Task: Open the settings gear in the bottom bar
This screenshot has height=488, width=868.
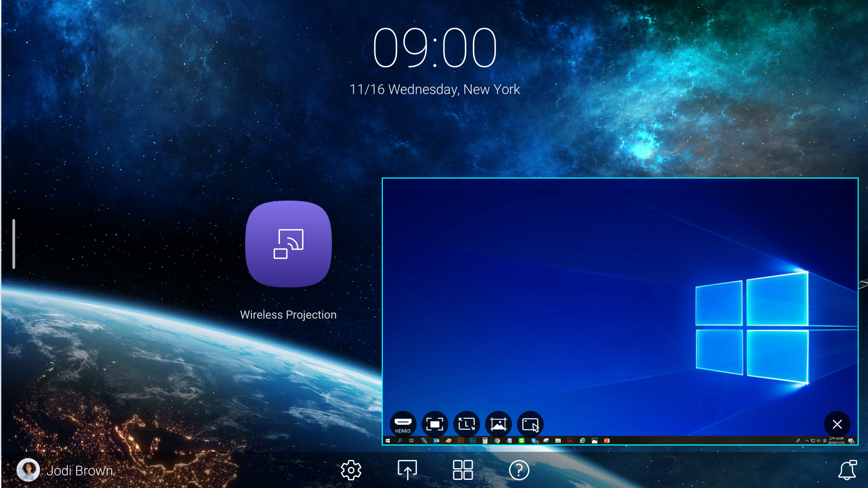Action: [351, 470]
